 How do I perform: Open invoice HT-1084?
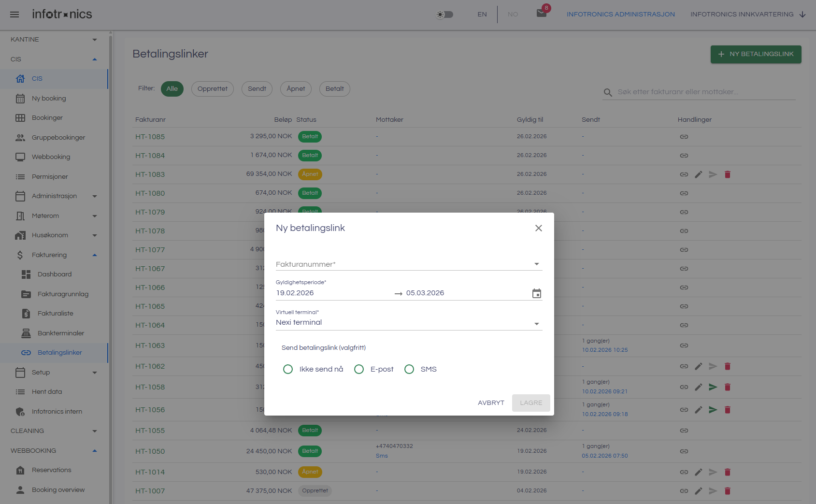[150, 156]
